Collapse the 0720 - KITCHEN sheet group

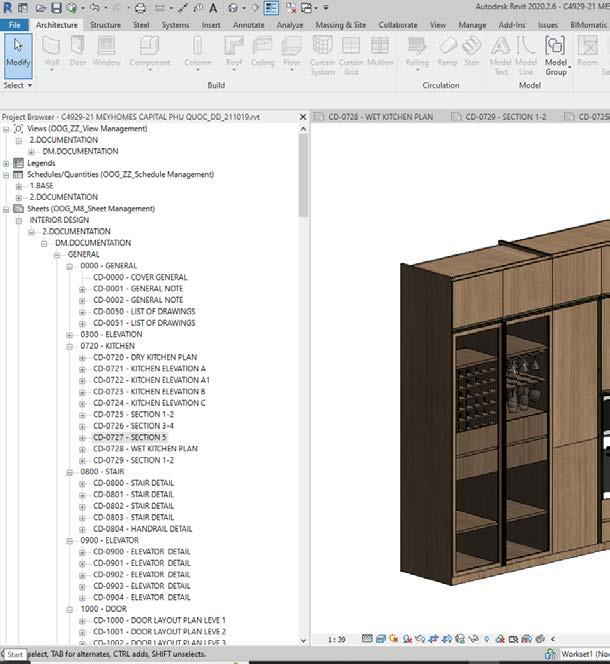tap(71, 346)
